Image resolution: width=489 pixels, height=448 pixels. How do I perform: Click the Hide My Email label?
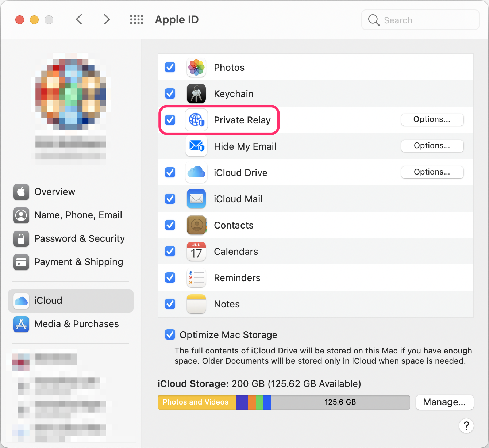245,146
